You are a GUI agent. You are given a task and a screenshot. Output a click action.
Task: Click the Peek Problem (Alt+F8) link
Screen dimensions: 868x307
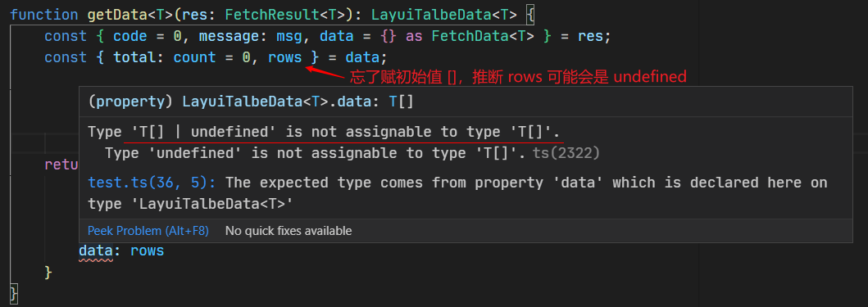(x=148, y=231)
